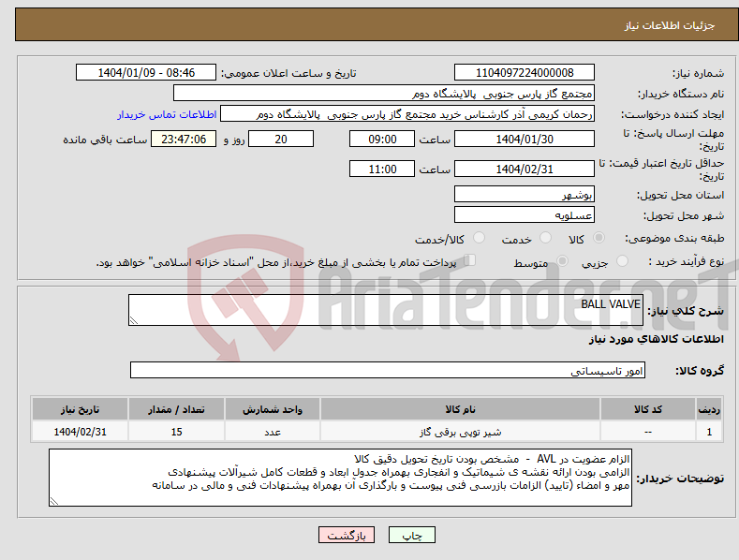Select the خدمت radio button
The width and height of the screenshot is (739, 560).
545,238
